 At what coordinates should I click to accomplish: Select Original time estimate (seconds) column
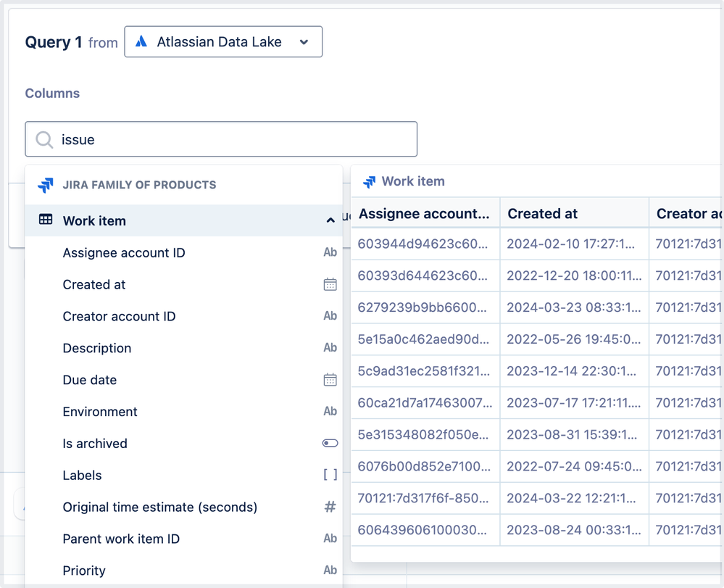point(184,508)
